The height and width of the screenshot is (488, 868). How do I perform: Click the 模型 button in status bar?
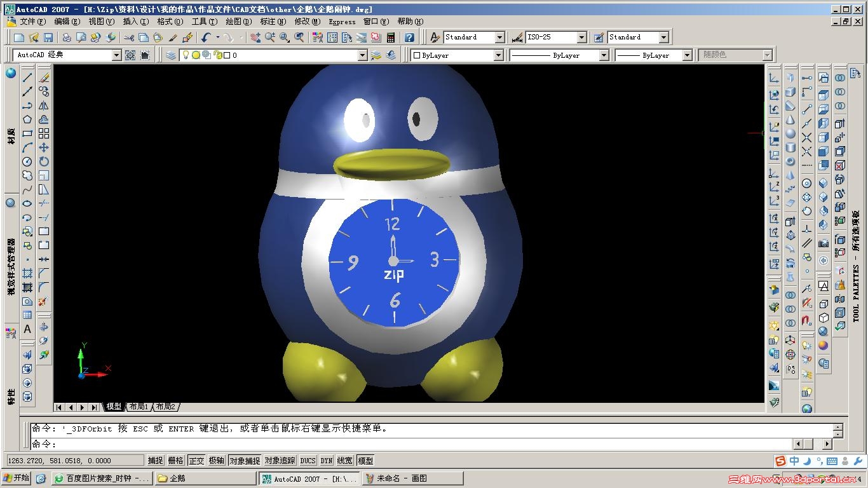(365, 461)
